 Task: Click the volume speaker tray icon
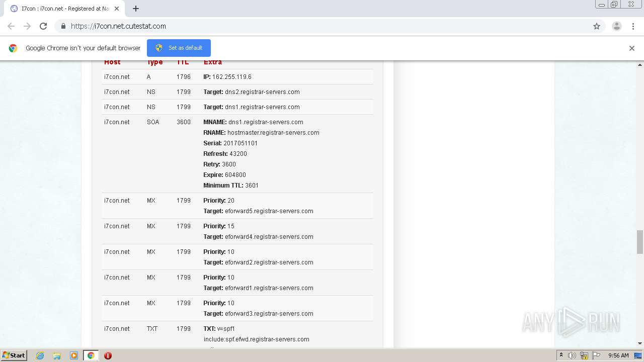click(572, 355)
